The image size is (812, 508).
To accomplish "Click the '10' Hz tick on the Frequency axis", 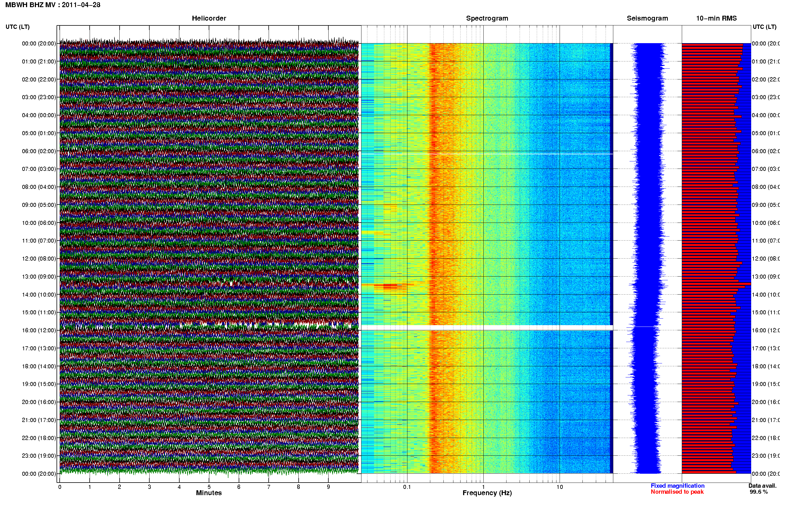I will (x=560, y=487).
